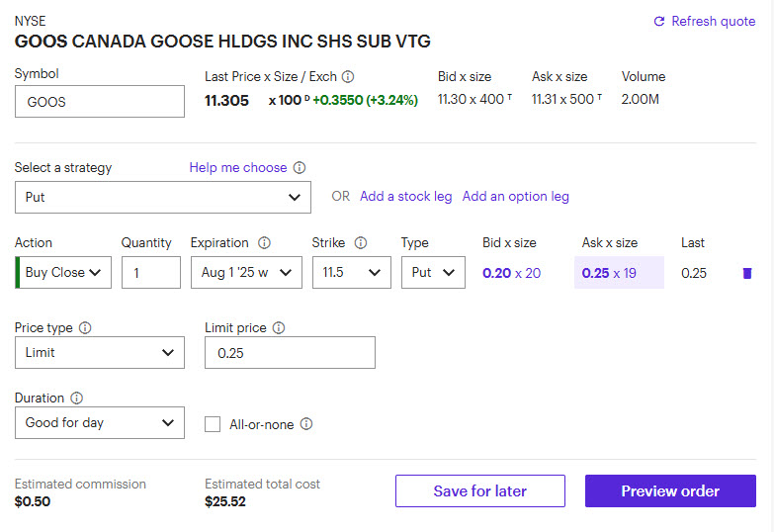
Task: Open the Limit price info icon
Action: (279, 327)
